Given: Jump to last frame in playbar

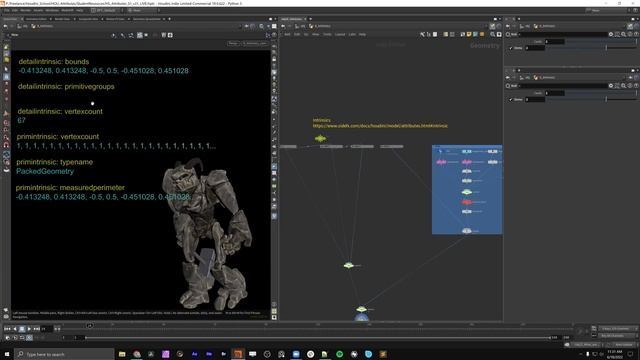Looking at the screenshot, I should pyautogui.click(x=36, y=329).
